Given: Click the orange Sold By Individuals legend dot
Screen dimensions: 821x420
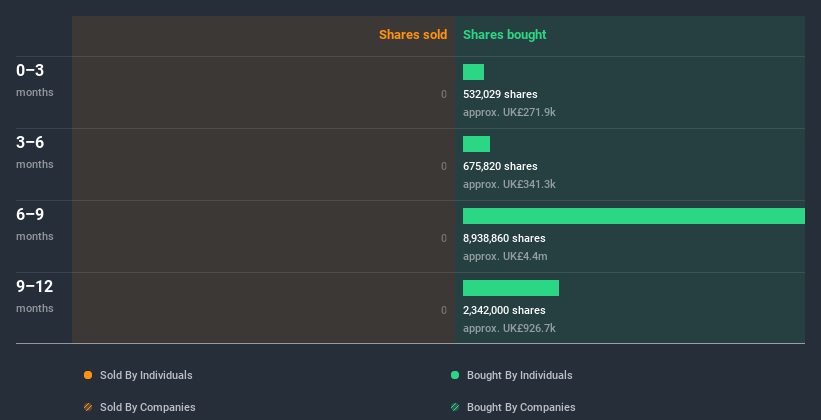Looking at the screenshot, I should click(x=88, y=375).
